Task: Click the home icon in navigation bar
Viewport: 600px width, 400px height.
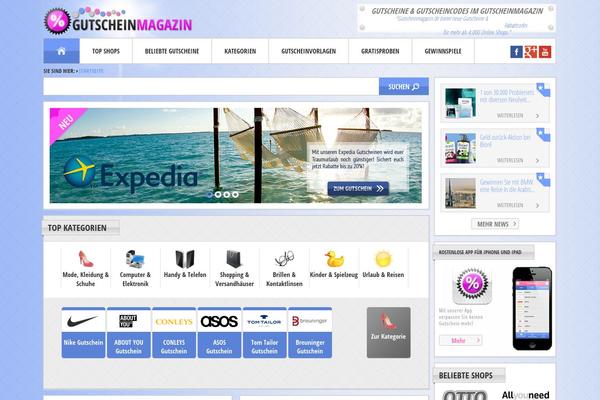Action: point(61,51)
